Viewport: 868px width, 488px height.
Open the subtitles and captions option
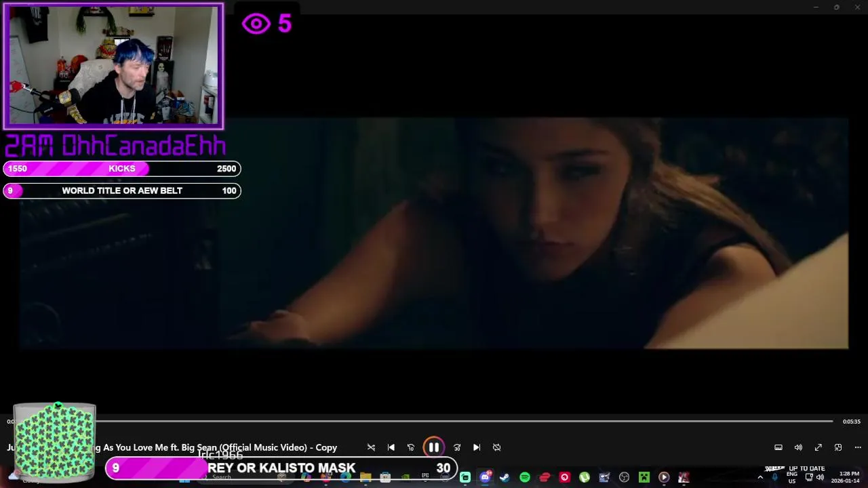[x=778, y=447]
